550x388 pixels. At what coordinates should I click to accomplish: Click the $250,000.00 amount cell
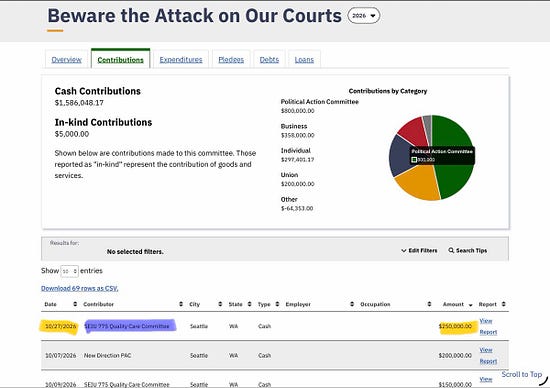[x=455, y=326]
